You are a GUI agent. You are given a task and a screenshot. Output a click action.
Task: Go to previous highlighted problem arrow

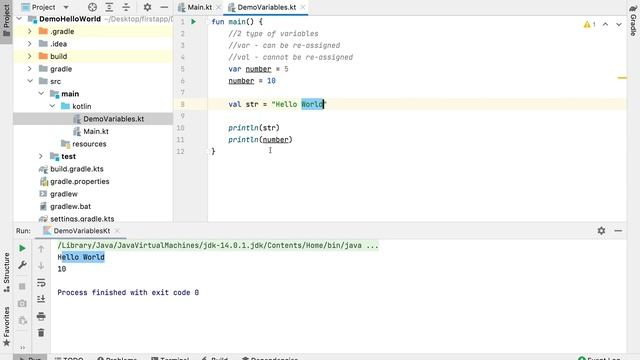[605, 24]
